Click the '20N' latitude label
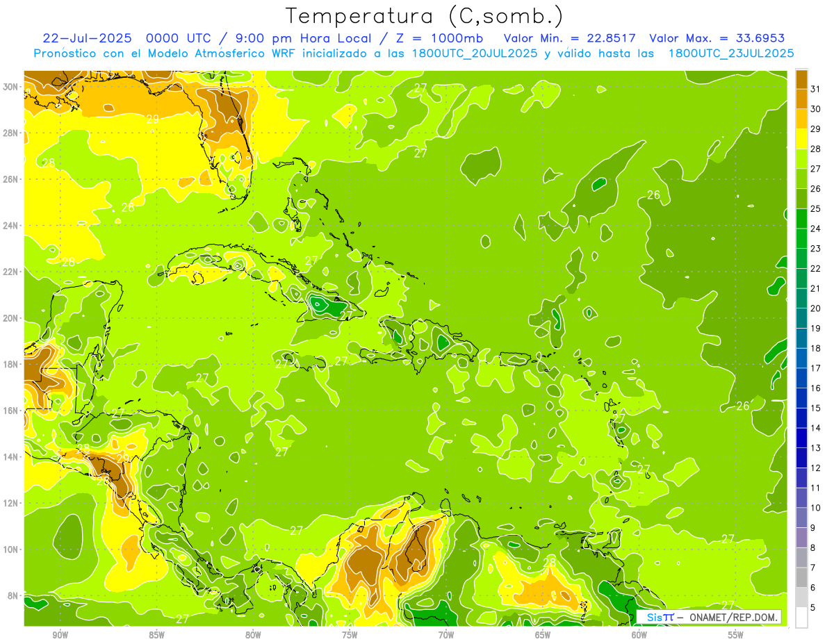 coord(10,317)
